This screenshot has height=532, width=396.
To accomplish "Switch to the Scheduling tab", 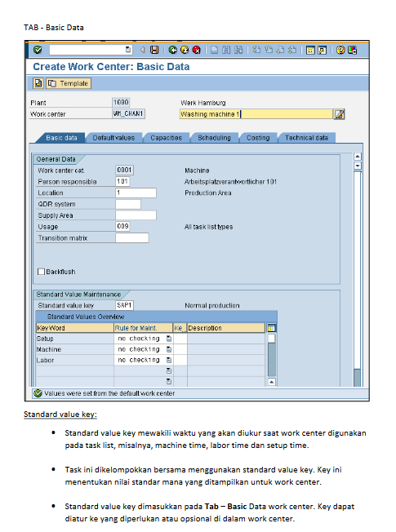I will coord(214,138).
